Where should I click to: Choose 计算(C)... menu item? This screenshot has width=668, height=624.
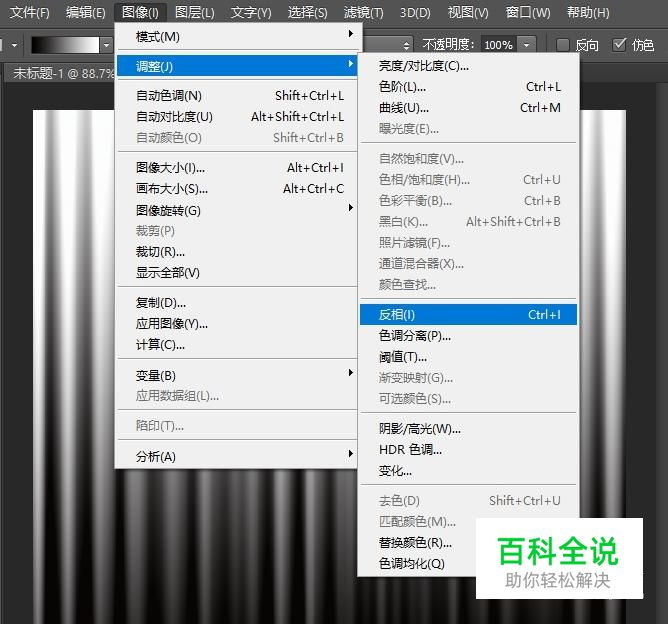[x=237, y=345]
